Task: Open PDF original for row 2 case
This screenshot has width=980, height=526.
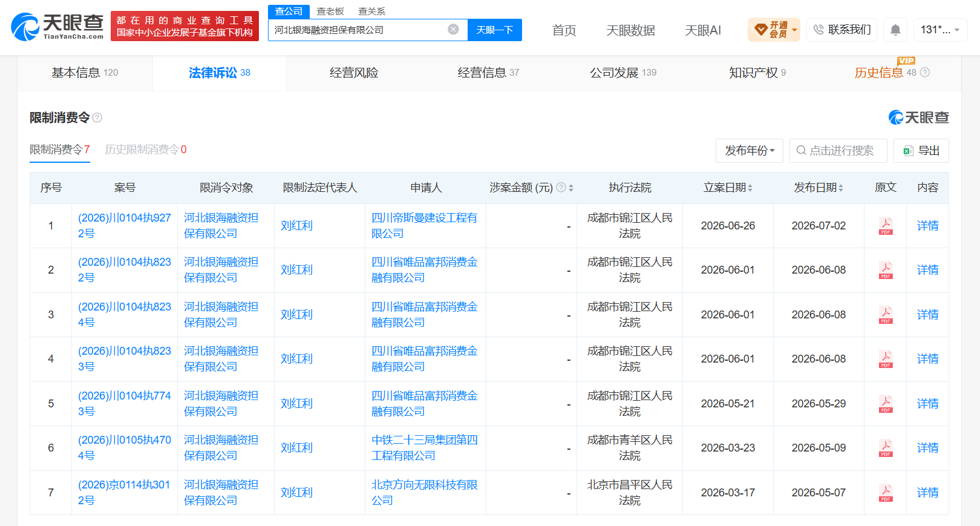Action: [x=886, y=270]
